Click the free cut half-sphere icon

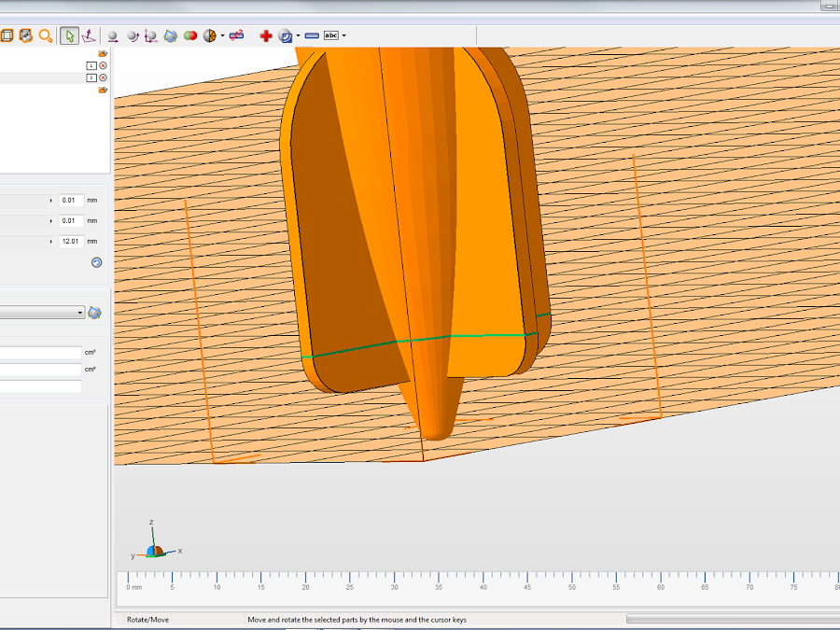209,35
